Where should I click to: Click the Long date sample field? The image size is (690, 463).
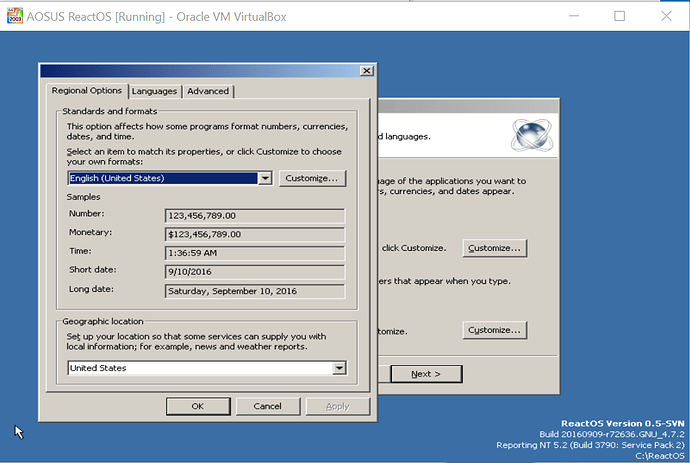[254, 291]
